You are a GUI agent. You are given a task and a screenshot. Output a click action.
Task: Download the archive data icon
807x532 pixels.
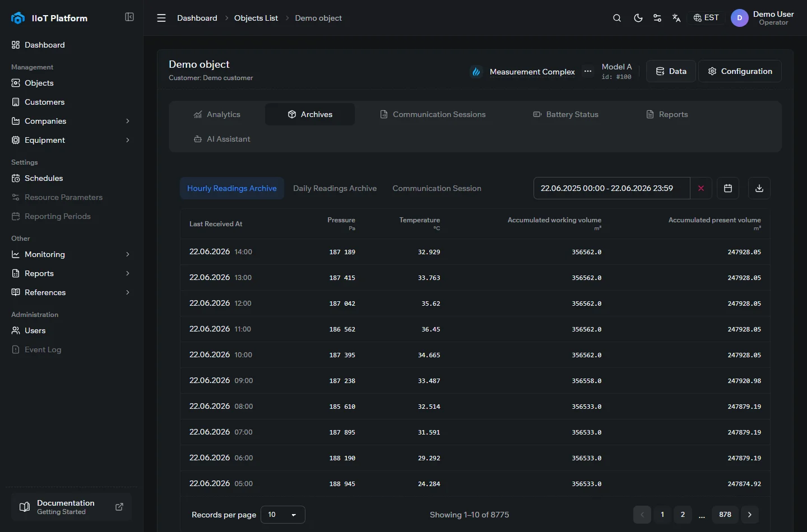(759, 188)
